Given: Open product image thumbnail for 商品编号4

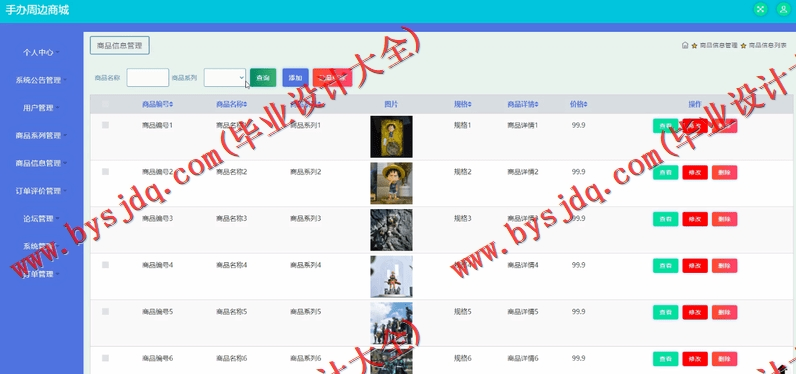Looking at the screenshot, I should [x=391, y=277].
